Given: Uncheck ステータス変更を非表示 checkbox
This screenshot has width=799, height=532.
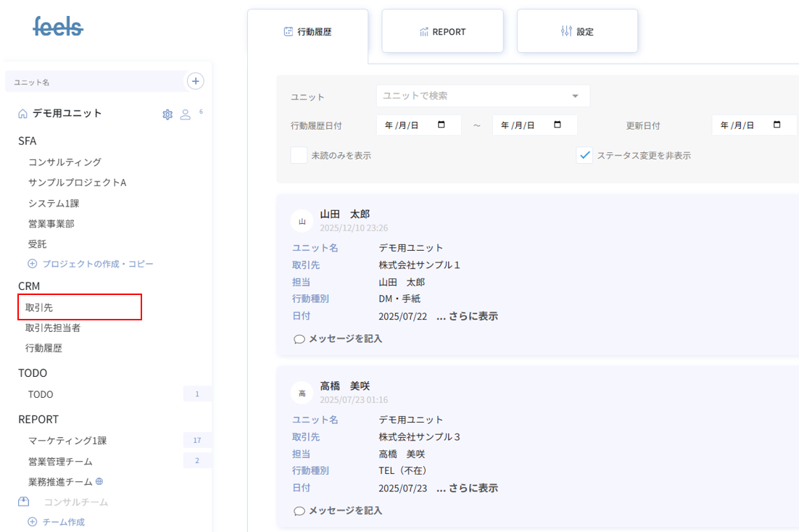Looking at the screenshot, I should (584, 155).
